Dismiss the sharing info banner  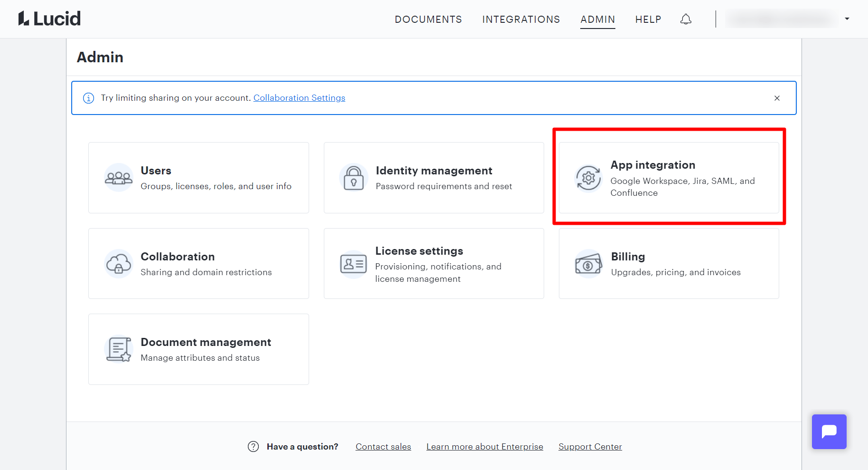777,98
